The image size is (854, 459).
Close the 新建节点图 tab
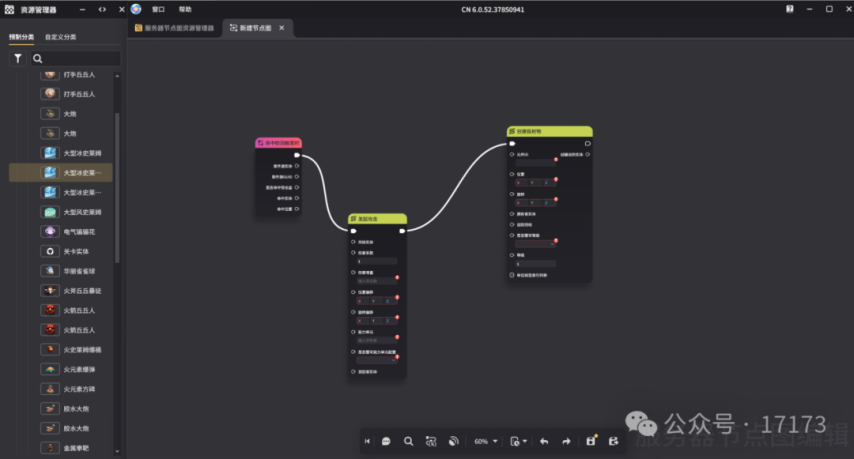281,28
